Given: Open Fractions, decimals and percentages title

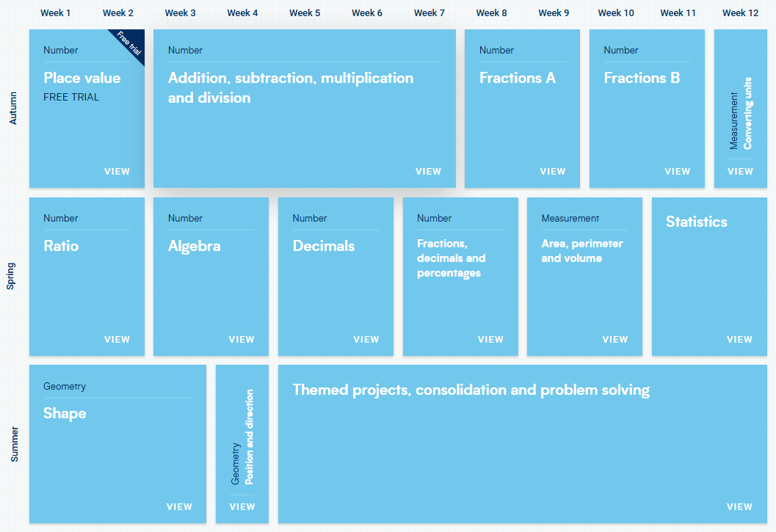Looking at the screenshot, I should coord(451,258).
